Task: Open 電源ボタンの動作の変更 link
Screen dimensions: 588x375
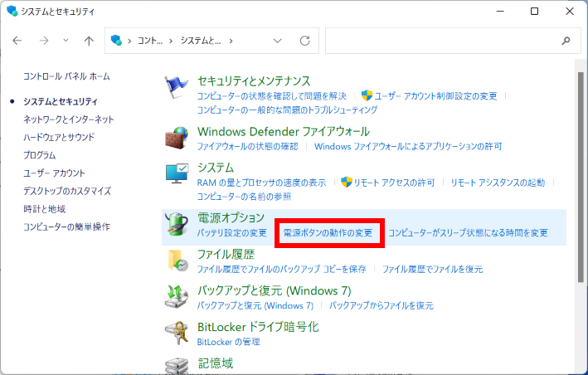Action: (x=328, y=233)
